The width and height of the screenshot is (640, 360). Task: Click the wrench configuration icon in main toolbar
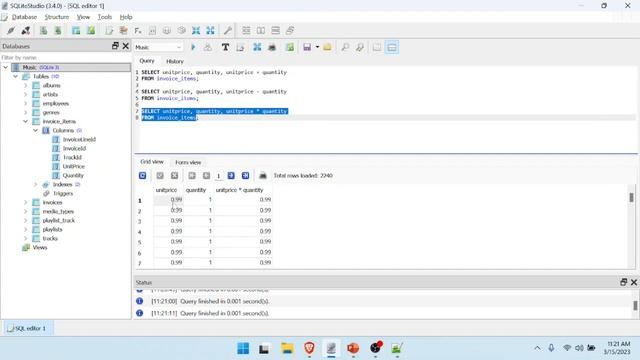pyautogui.click(x=228, y=31)
